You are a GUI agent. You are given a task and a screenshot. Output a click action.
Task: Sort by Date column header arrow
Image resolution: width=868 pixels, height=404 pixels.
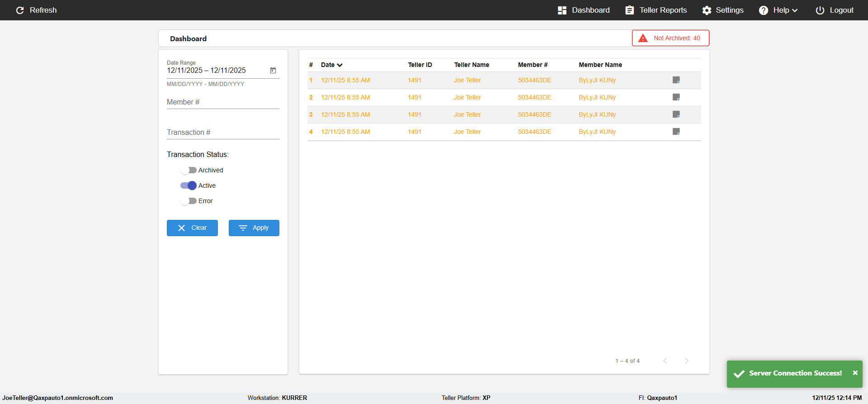(340, 65)
